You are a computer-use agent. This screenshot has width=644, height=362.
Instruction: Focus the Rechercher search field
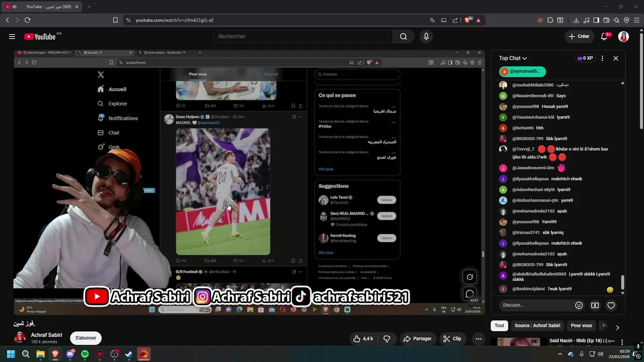303,36
